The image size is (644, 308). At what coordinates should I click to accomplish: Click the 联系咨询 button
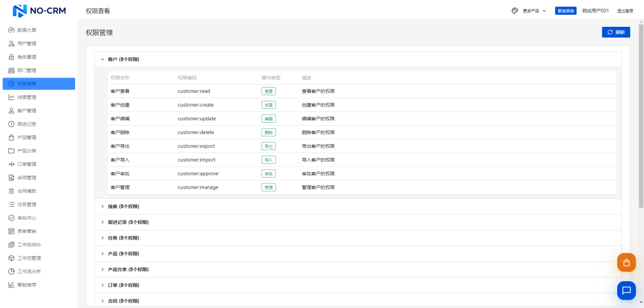565,11
